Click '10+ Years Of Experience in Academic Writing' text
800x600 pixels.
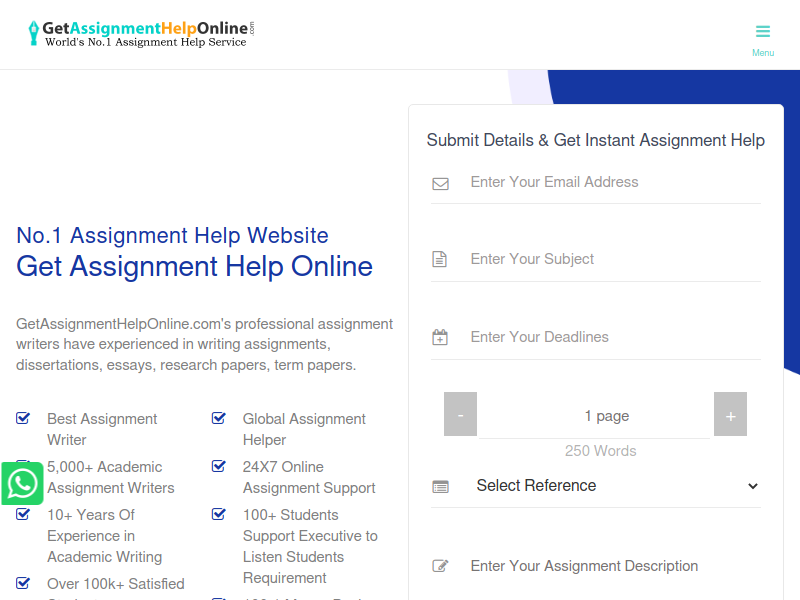[x=105, y=536]
